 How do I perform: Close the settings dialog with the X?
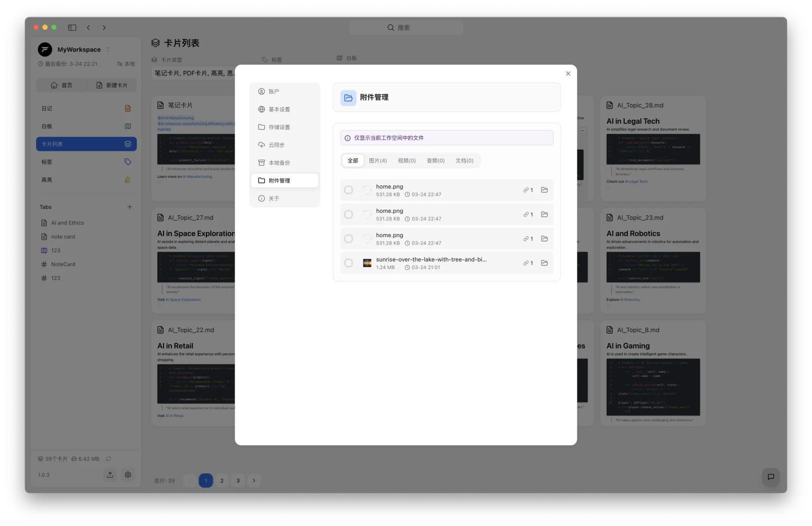pos(568,74)
